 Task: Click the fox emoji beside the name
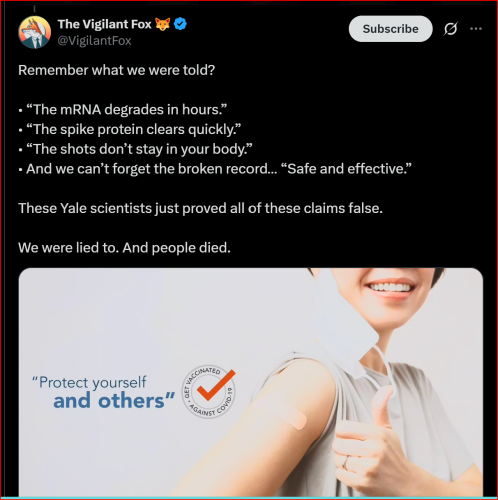pos(163,24)
